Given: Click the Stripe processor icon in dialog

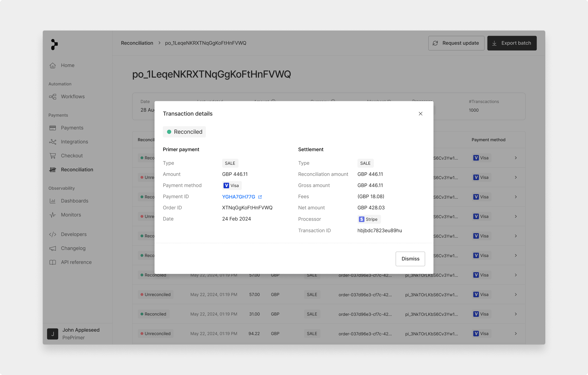Looking at the screenshot, I should (x=361, y=219).
